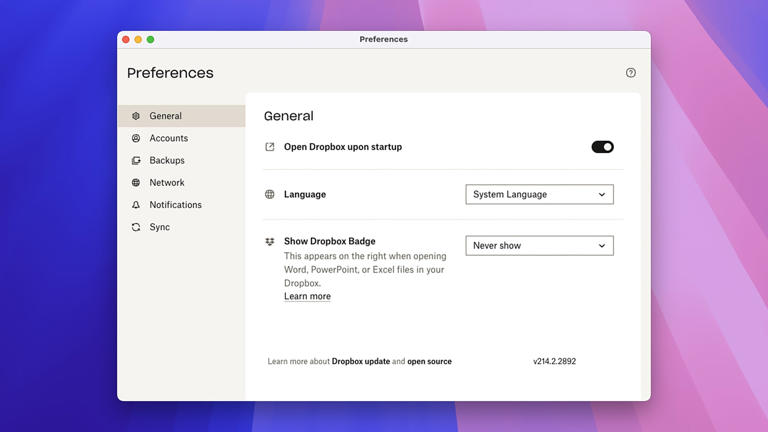Open the Sync section
The image size is (768, 432).
pos(160,227)
